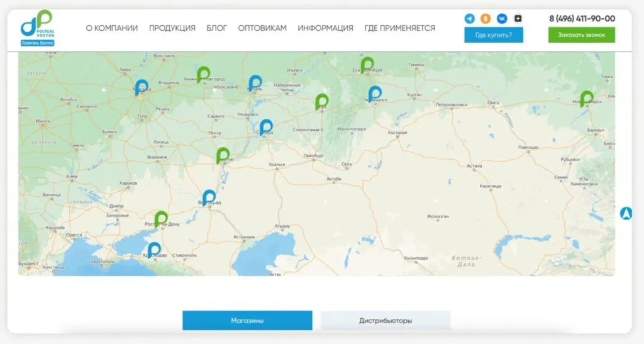Open the ГДЕ ПРИМЕНЯЕТСЯ menu item

tap(399, 28)
